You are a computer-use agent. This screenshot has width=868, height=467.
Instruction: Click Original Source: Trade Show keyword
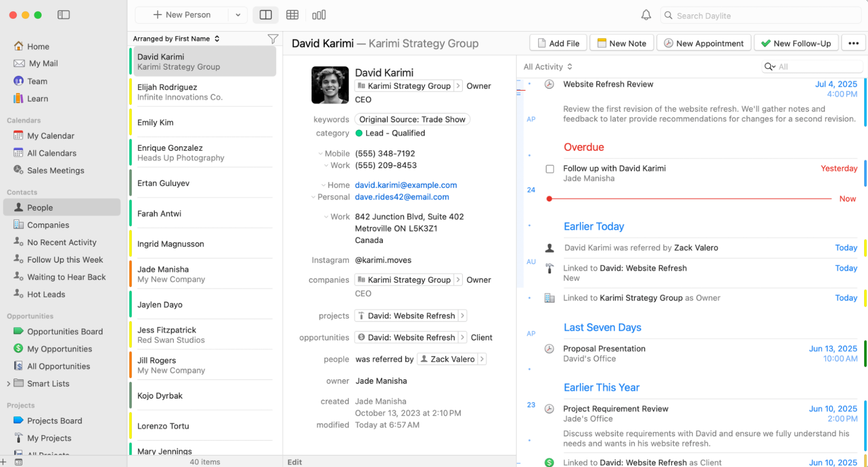pyautogui.click(x=412, y=119)
